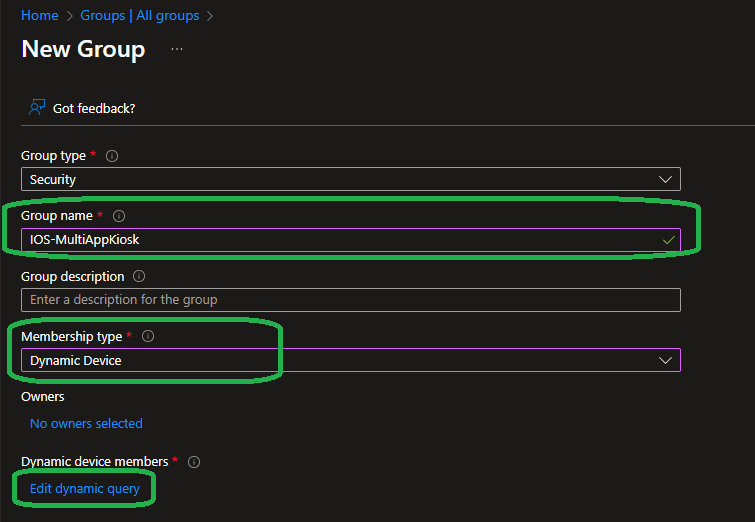
Task: Open Edit dynamic query link
Action: (85, 489)
